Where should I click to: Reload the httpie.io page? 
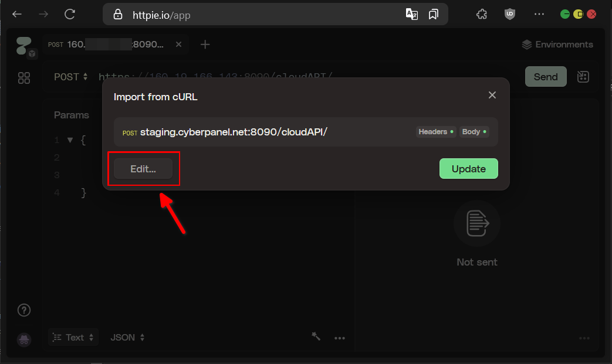pos(70,15)
